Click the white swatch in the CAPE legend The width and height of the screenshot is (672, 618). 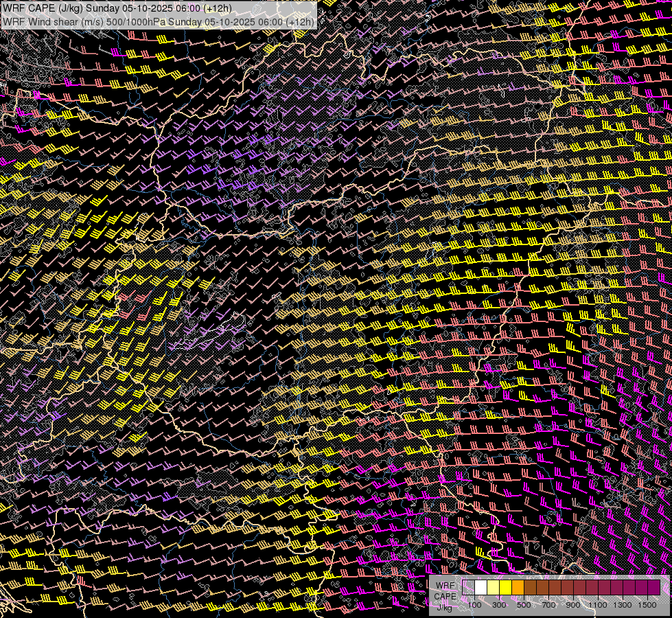[481, 588]
